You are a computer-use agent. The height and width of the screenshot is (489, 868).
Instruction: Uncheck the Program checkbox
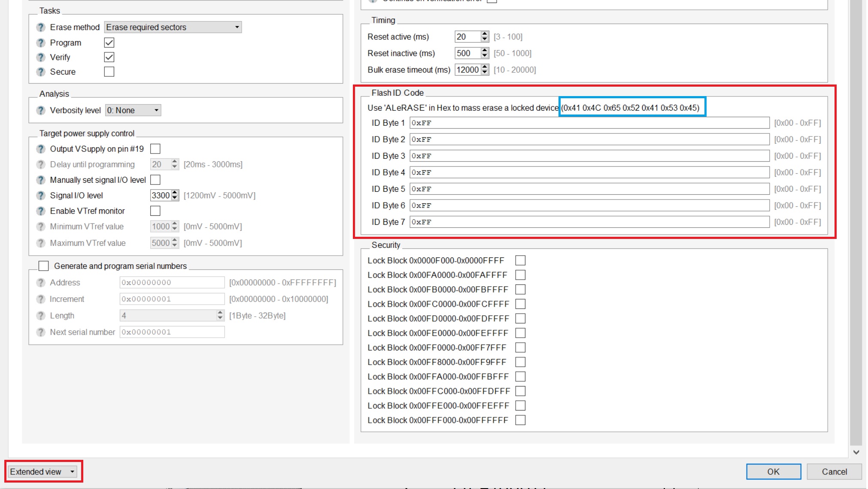point(109,43)
